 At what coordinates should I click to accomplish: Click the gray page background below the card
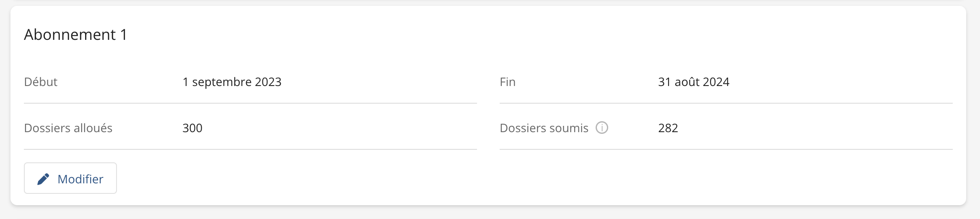point(490,213)
